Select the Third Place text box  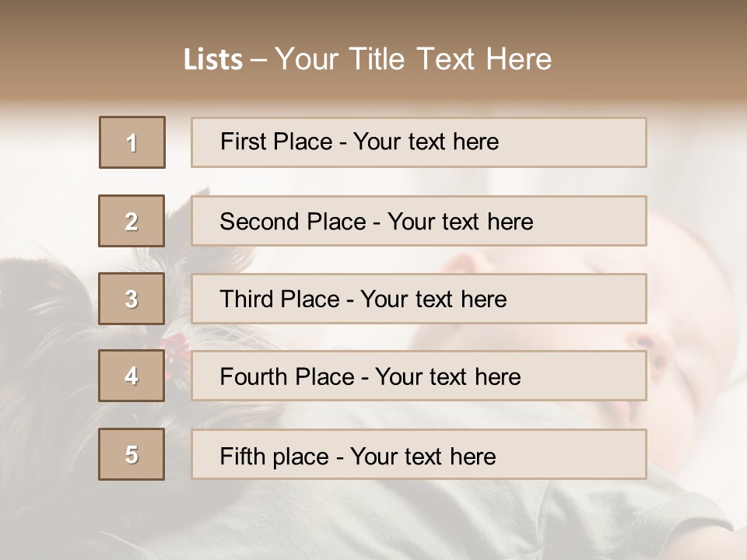(x=419, y=299)
